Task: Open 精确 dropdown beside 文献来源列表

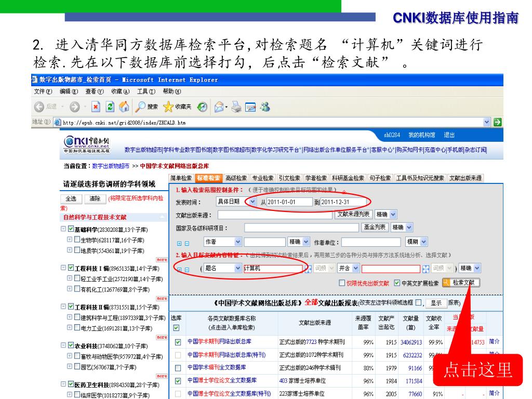Action: (393, 215)
